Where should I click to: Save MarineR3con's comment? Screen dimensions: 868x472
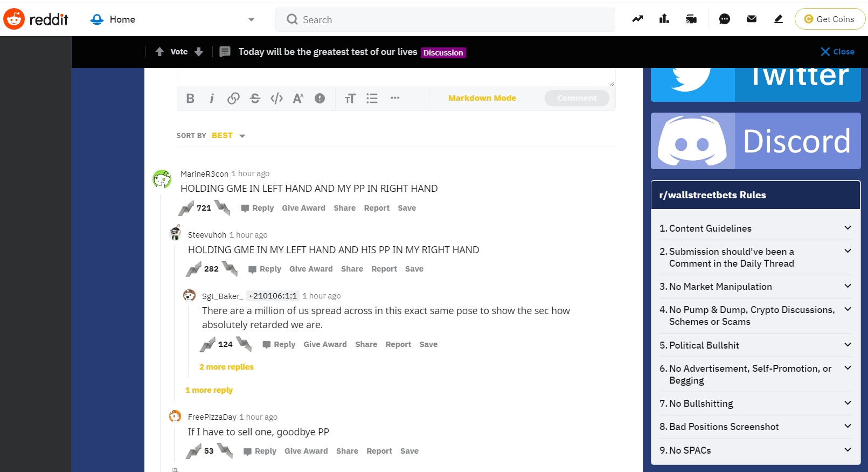click(x=407, y=208)
